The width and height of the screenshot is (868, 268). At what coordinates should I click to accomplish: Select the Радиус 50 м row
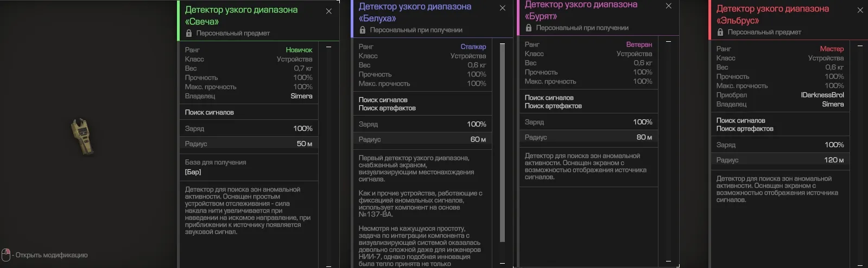pos(249,144)
